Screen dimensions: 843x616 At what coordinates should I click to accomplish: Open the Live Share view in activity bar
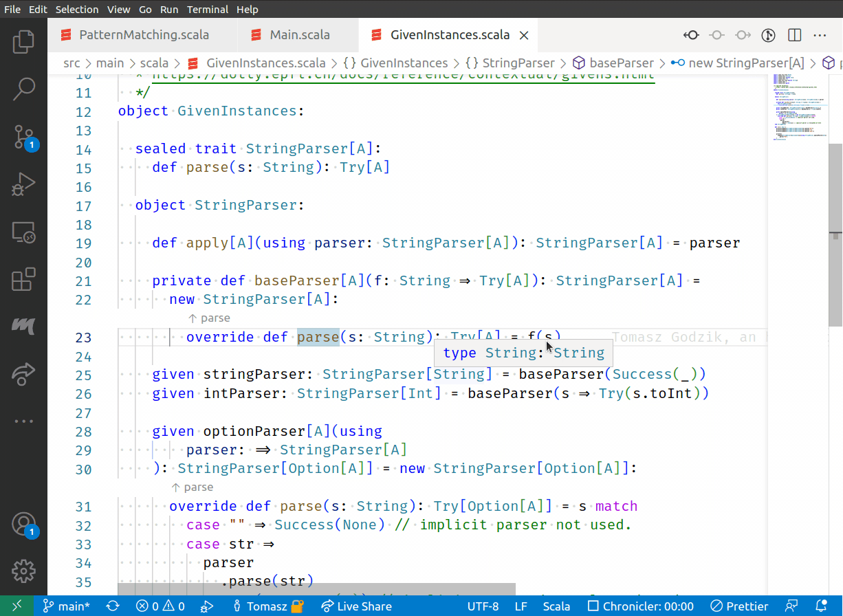click(23, 374)
